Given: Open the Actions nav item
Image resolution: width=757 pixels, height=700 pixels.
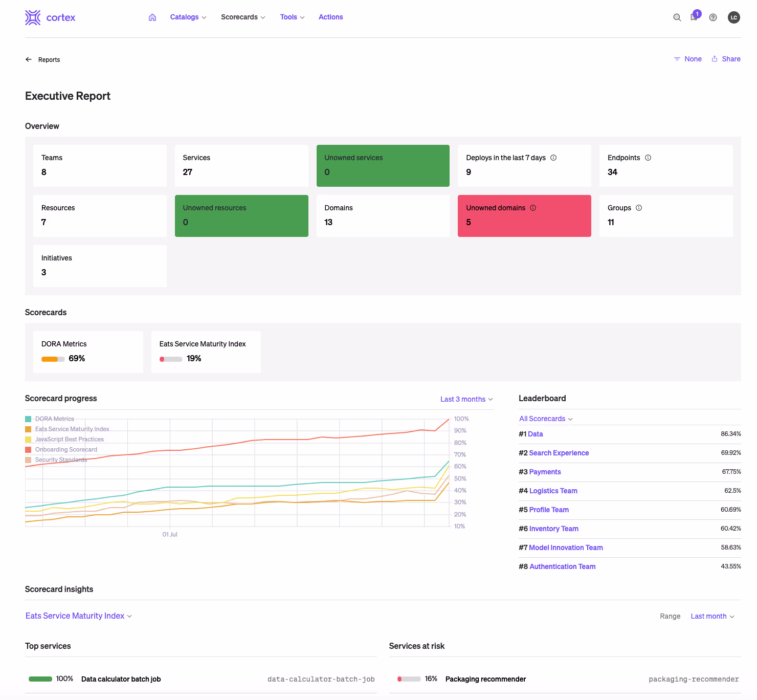Looking at the screenshot, I should [330, 17].
